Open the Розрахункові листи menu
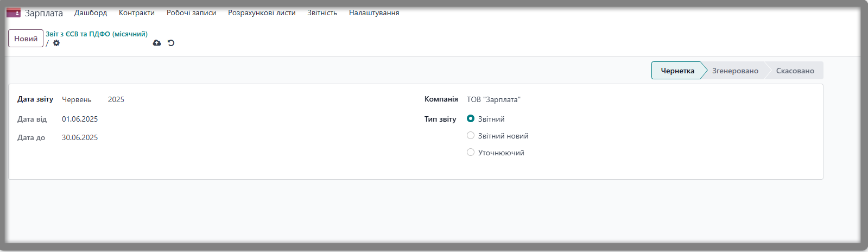The image size is (868, 252). pos(262,12)
